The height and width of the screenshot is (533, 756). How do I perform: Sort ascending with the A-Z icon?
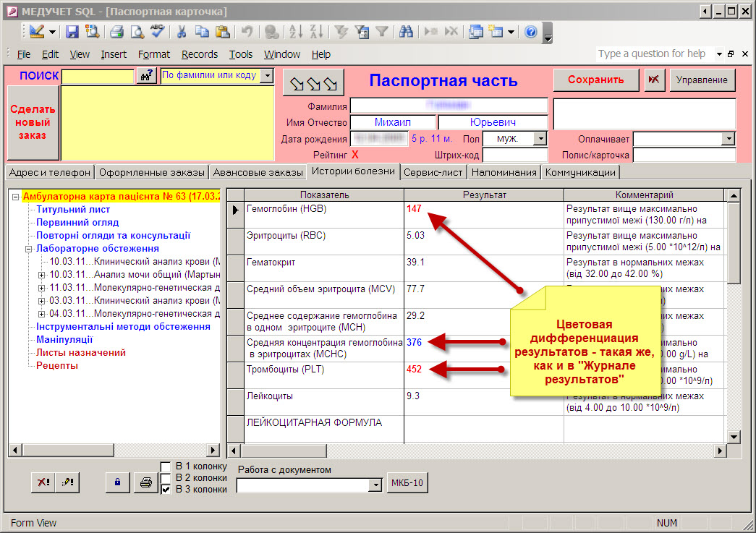296,32
